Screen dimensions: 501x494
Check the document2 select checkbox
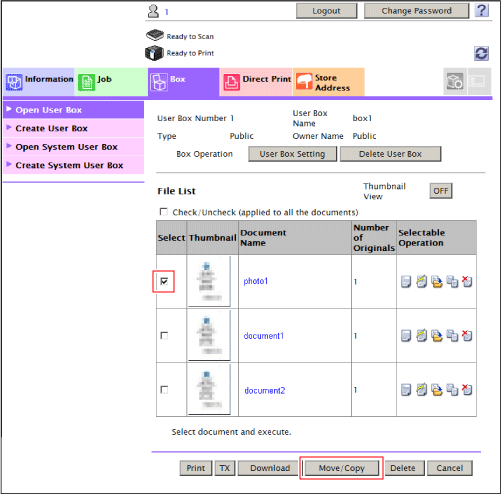[x=164, y=390]
